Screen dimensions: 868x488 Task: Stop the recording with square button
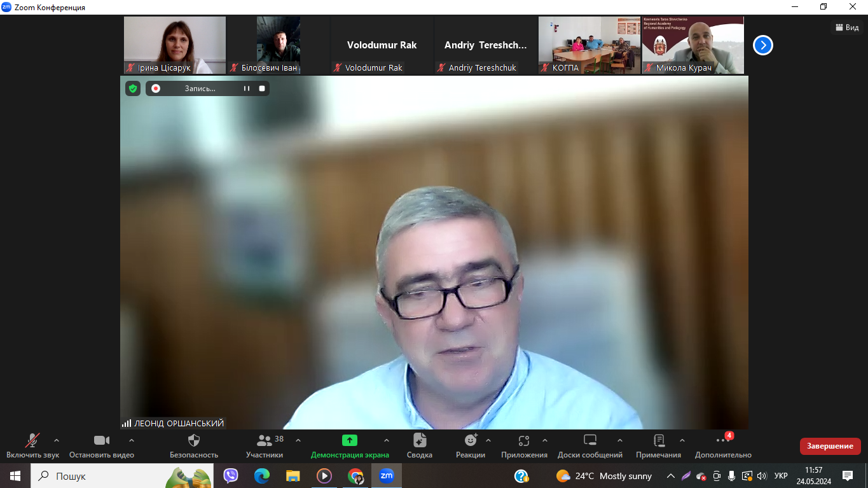coord(262,88)
